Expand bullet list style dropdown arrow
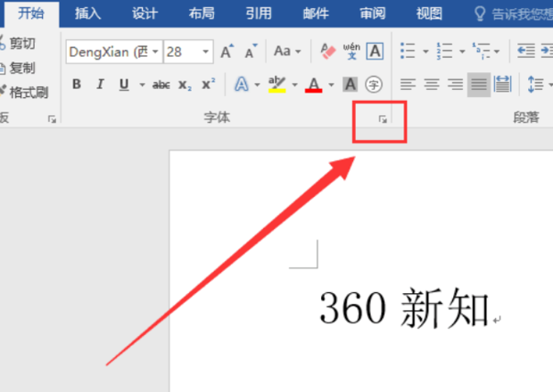The image size is (553, 392). (x=425, y=52)
